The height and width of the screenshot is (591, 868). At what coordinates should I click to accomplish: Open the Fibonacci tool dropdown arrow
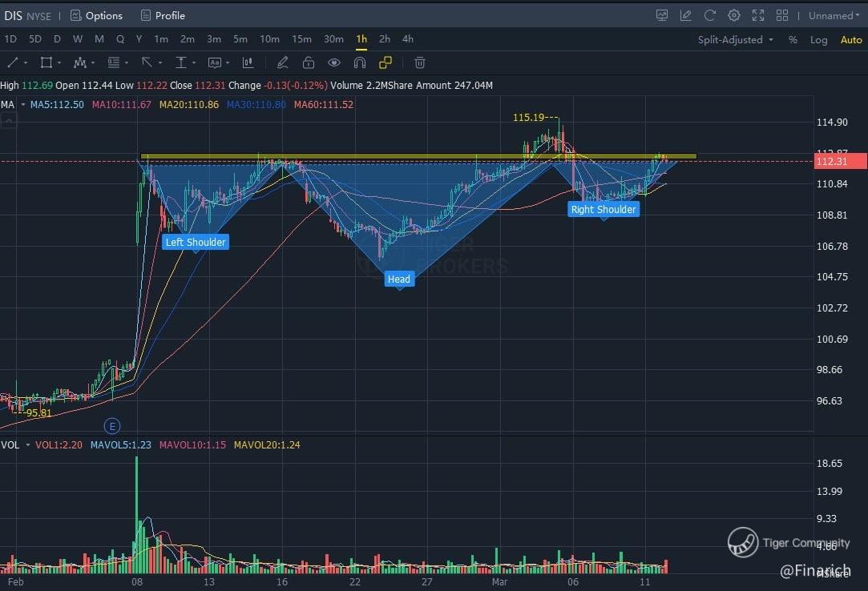tap(127, 63)
